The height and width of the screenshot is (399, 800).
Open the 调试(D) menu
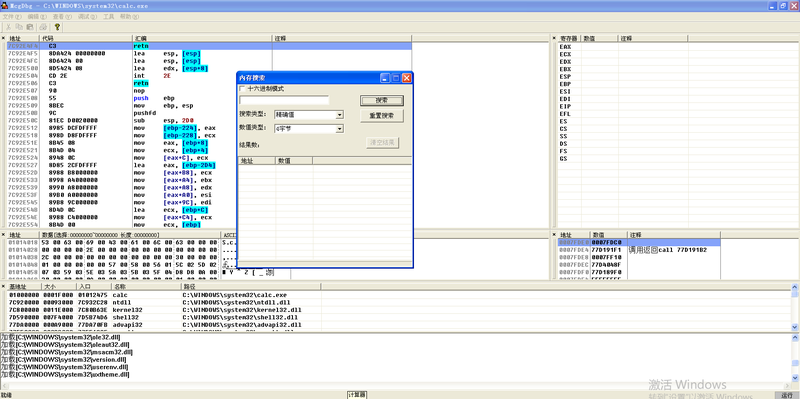point(87,17)
